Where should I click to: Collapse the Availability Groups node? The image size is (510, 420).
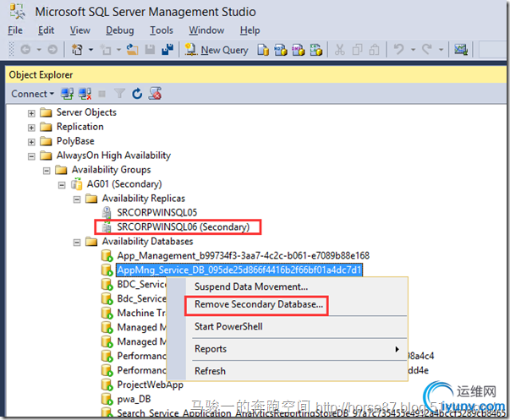pos(47,171)
